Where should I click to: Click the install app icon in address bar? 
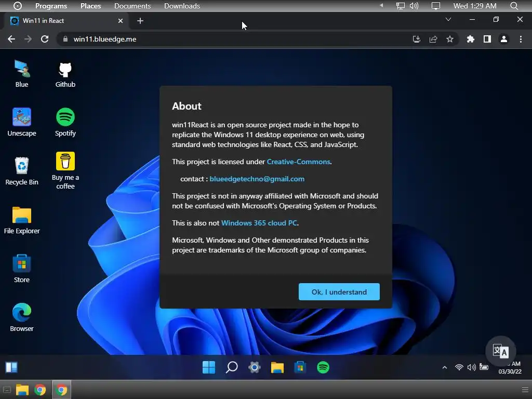[x=416, y=39]
